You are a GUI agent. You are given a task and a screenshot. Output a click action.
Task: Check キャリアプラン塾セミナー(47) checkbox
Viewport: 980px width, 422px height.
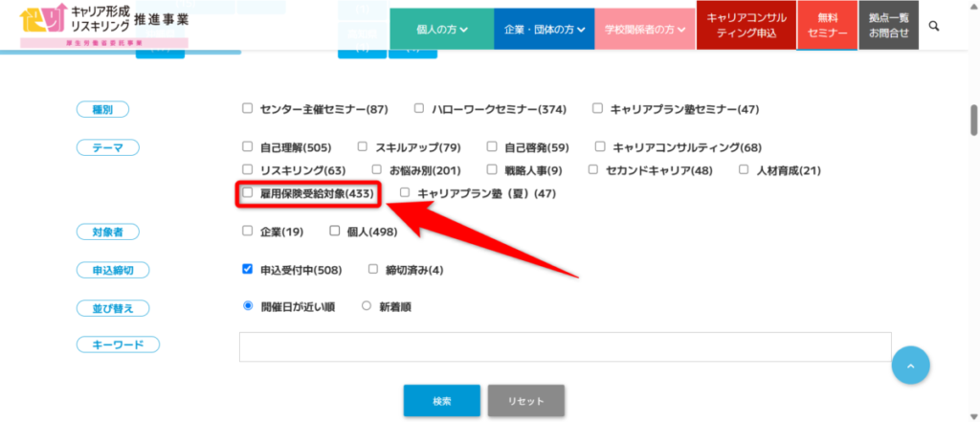597,109
